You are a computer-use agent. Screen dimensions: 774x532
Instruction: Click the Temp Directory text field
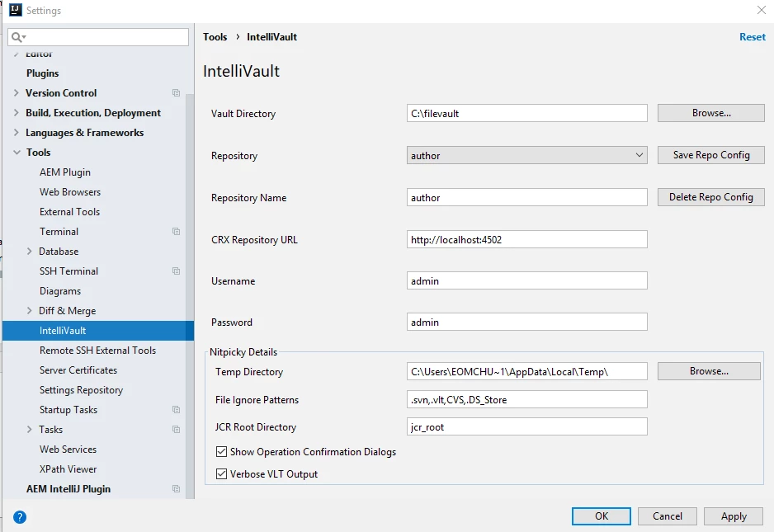526,371
